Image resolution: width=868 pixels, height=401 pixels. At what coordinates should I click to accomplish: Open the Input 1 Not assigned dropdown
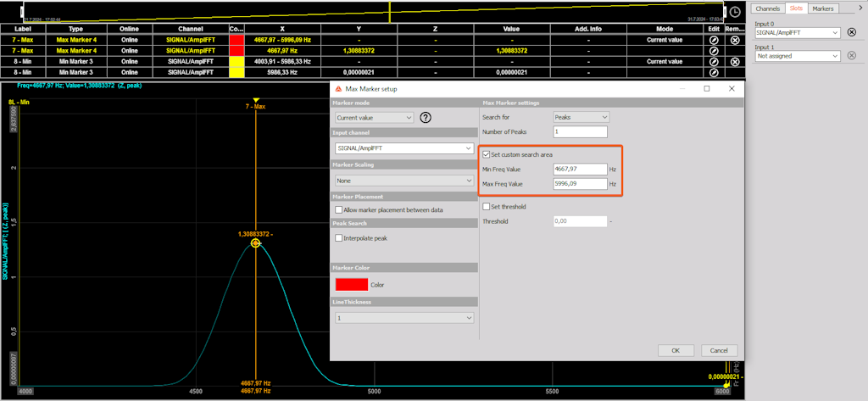coord(798,56)
